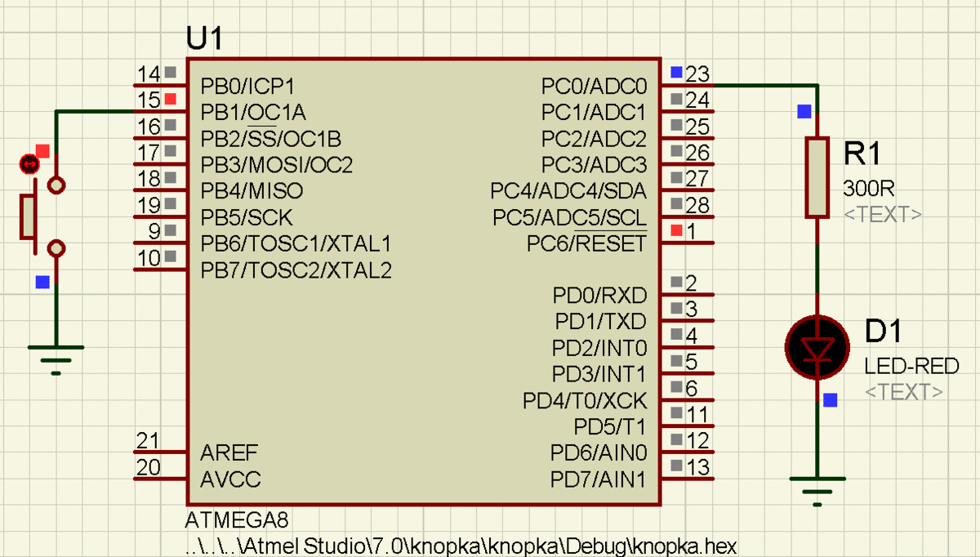This screenshot has height=557, width=980.
Task: Click the <TEXT> placeholder under 300R
Action: 883,215
